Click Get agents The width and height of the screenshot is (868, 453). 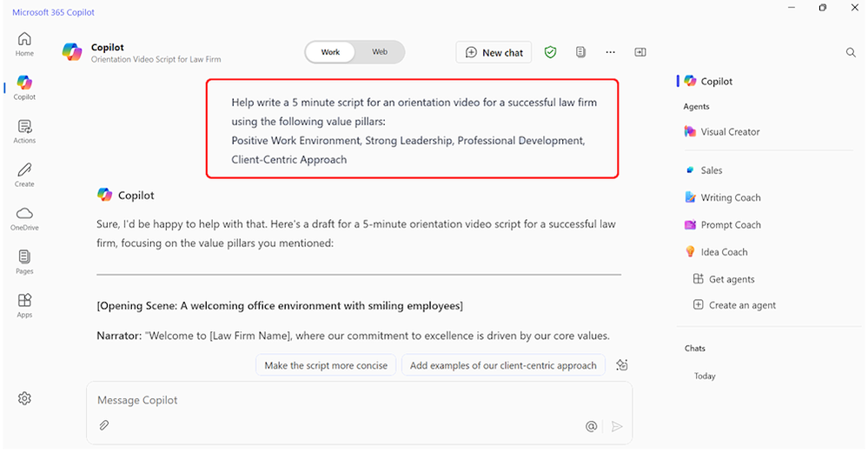click(724, 279)
